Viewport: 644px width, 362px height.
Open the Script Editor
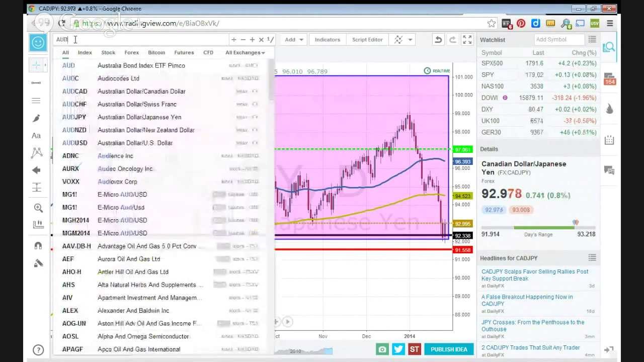367,40
